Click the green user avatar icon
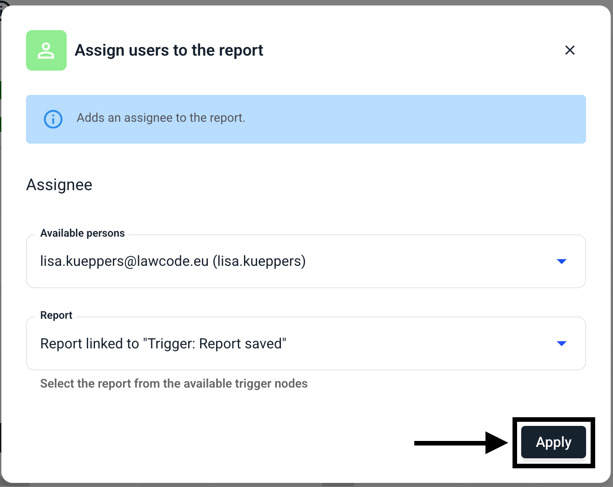The height and width of the screenshot is (487, 613). [x=46, y=50]
